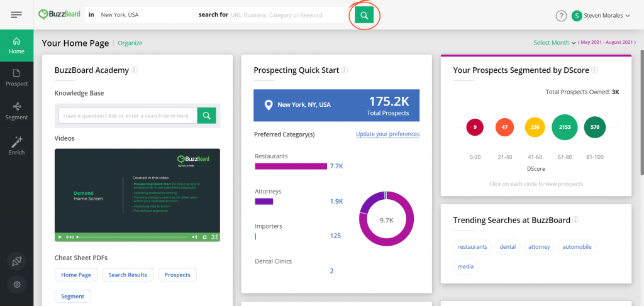Click the Trending Searches info icon
Viewport: 644px width, 306px height.
[575, 220]
